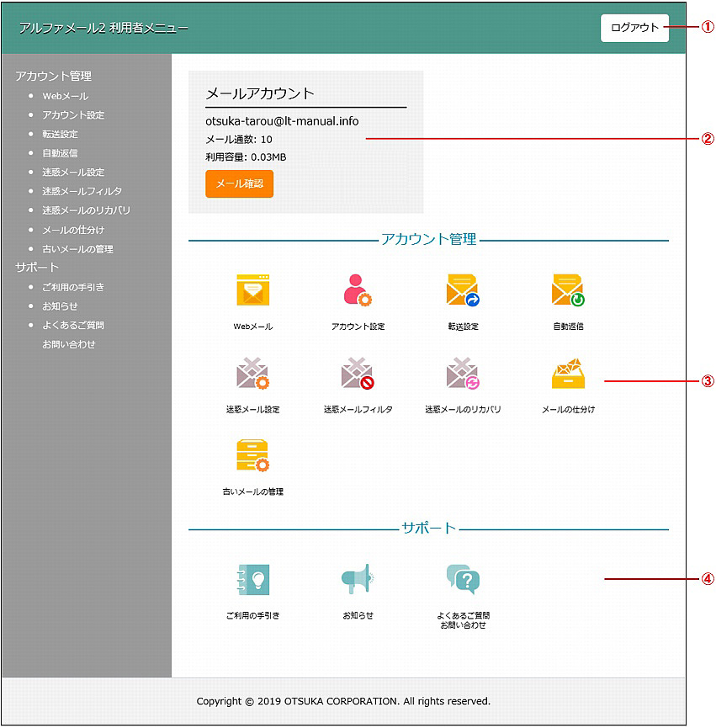Open the 迷惑メールのリカバリ icon
Image resolution: width=716 pixels, height=728 pixels.
point(463,374)
